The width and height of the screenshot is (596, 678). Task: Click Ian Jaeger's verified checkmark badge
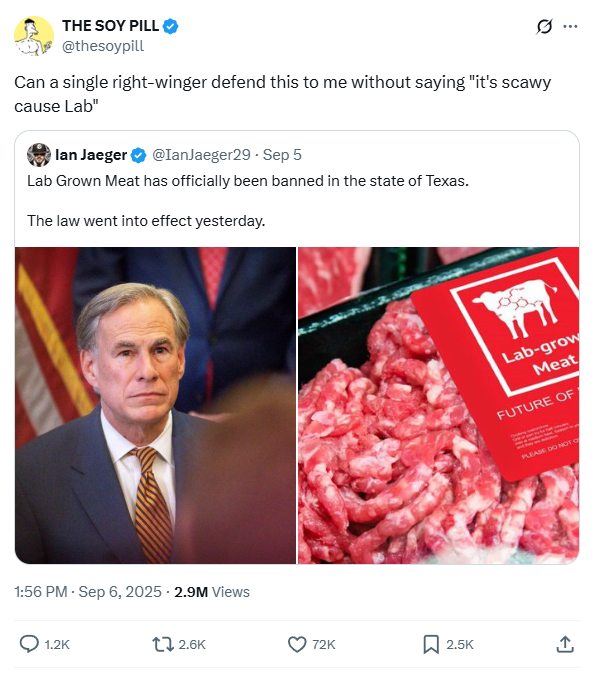(138, 155)
